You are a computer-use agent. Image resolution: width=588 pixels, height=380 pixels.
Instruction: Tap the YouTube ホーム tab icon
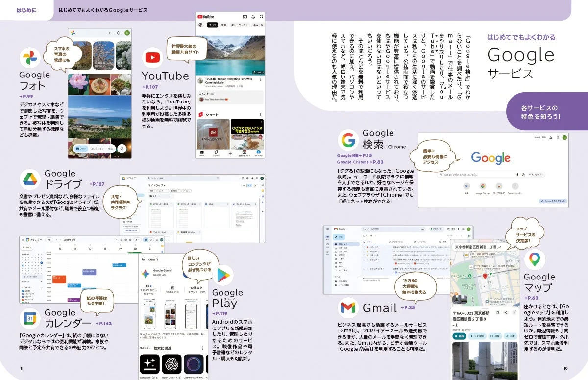coord(202,153)
